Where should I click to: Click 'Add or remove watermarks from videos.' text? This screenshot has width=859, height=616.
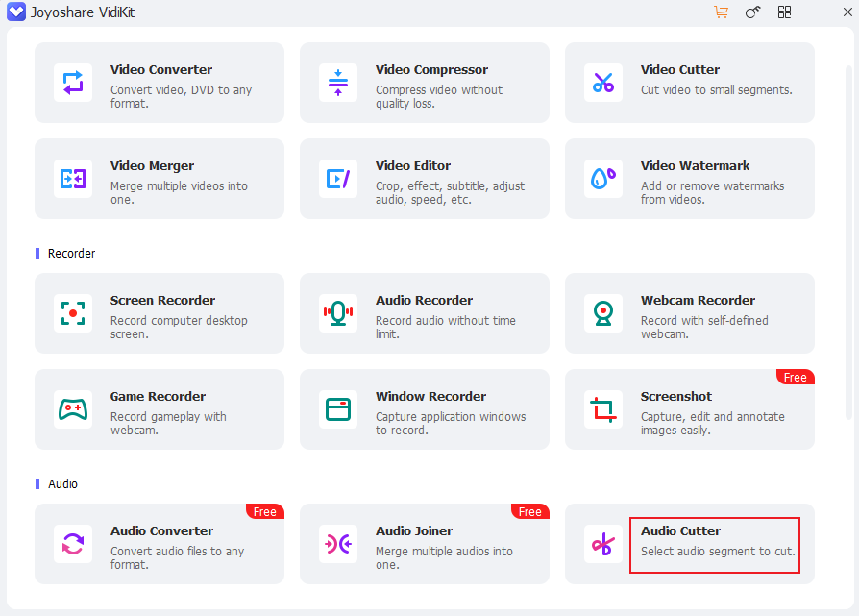pyautogui.click(x=712, y=192)
